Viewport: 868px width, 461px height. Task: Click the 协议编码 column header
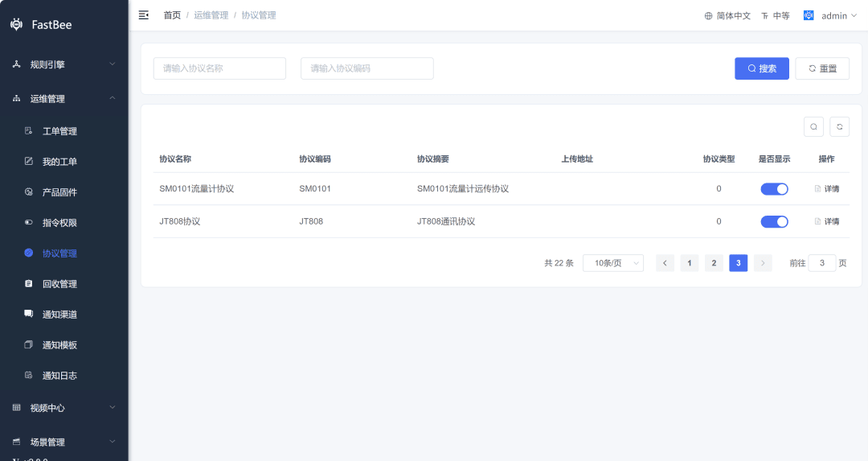[315, 159]
